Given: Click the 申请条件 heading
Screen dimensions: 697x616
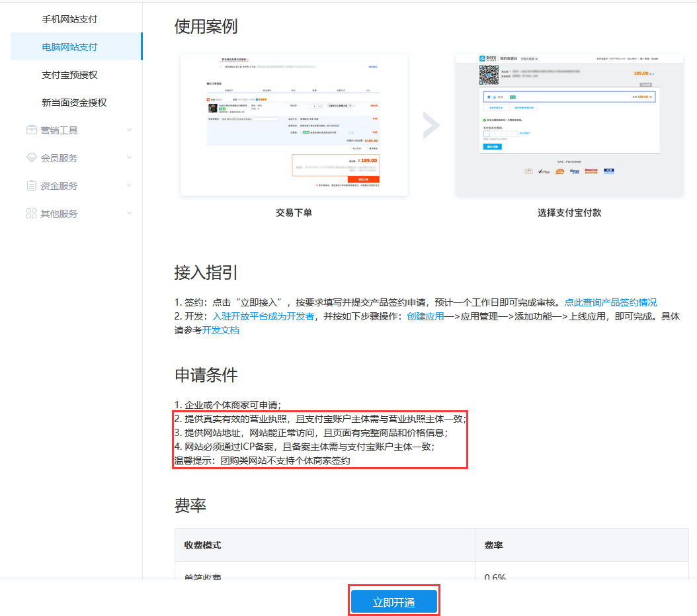Looking at the screenshot, I should coord(206,375).
